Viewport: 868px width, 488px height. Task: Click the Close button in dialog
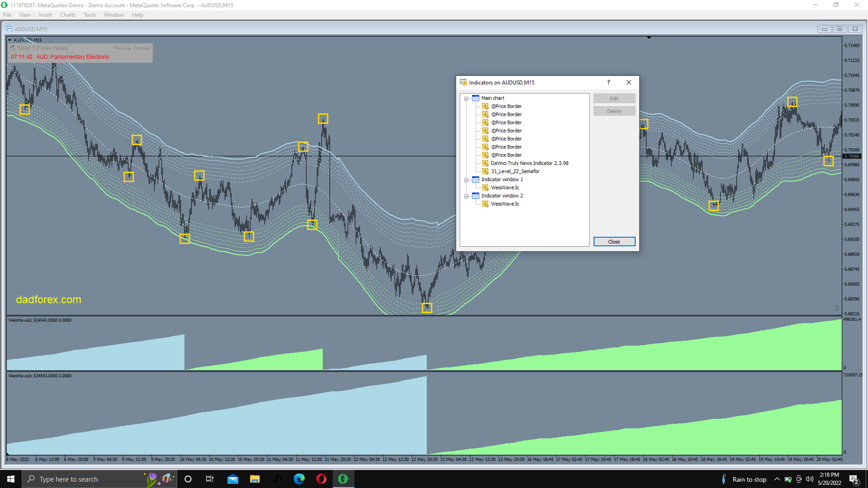click(614, 242)
